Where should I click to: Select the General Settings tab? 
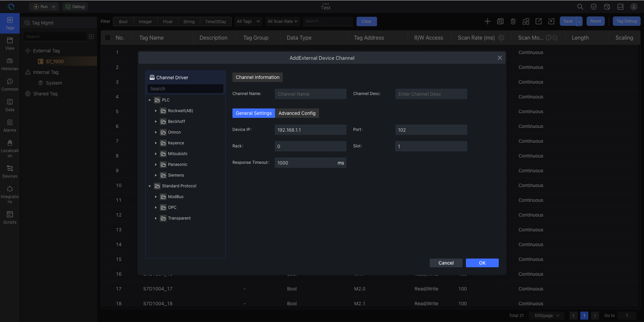pos(254,113)
